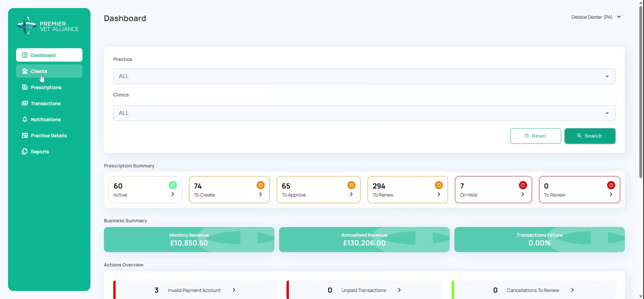Click the 294 To Renew count

tap(379, 186)
